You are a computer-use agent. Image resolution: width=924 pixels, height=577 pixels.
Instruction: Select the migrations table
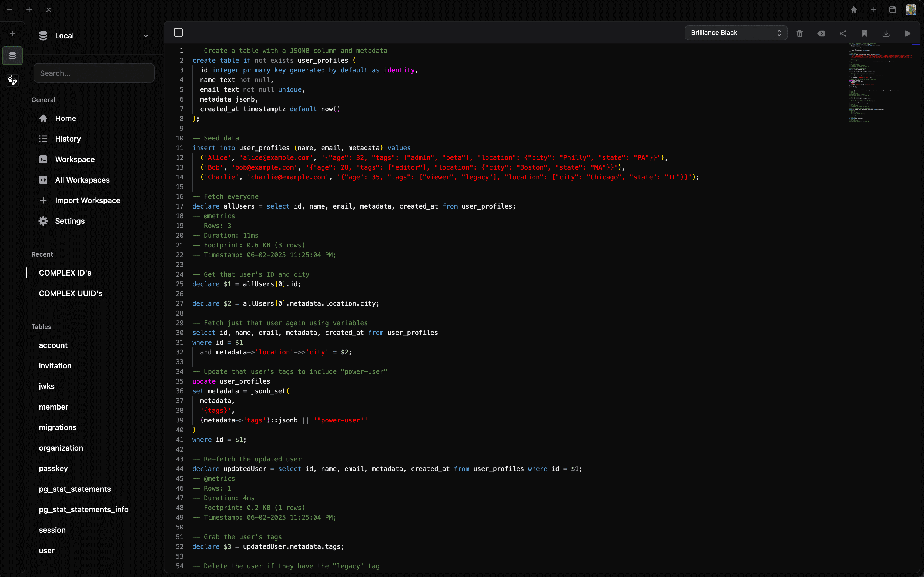58,427
